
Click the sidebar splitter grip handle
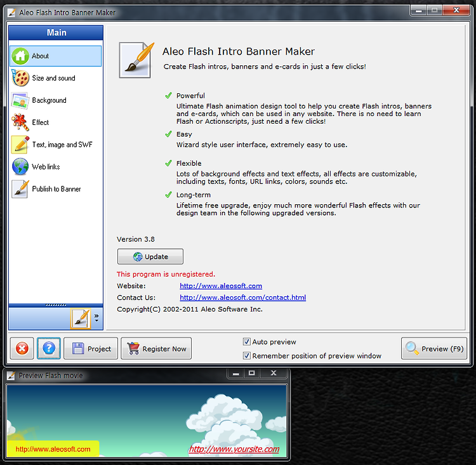click(56, 305)
